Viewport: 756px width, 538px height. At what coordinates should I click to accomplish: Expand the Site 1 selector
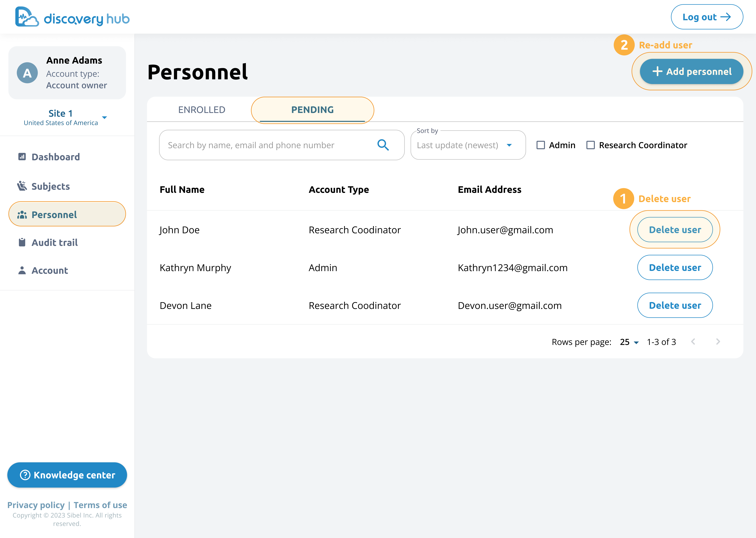pos(105,118)
